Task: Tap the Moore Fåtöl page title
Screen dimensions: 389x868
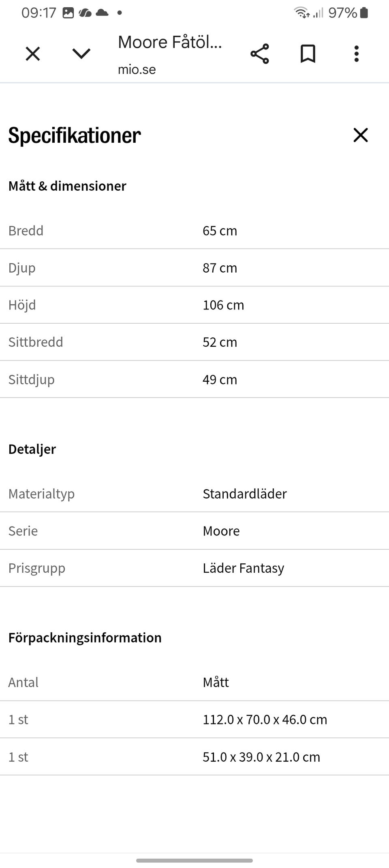Action: click(170, 42)
